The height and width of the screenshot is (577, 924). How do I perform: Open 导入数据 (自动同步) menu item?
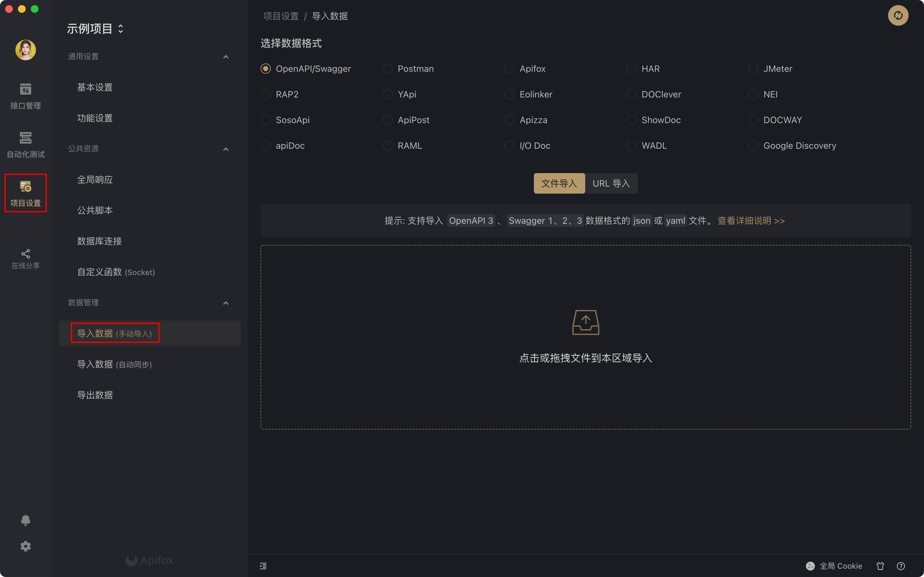tap(115, 364)
